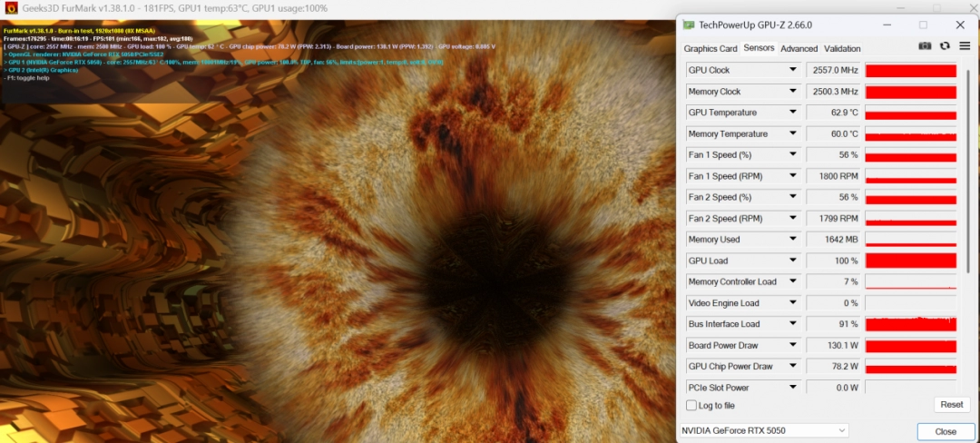The image size is (980, 443).
Task: Click the Memory Used 1642 MB value
Action: click(834, 240)
